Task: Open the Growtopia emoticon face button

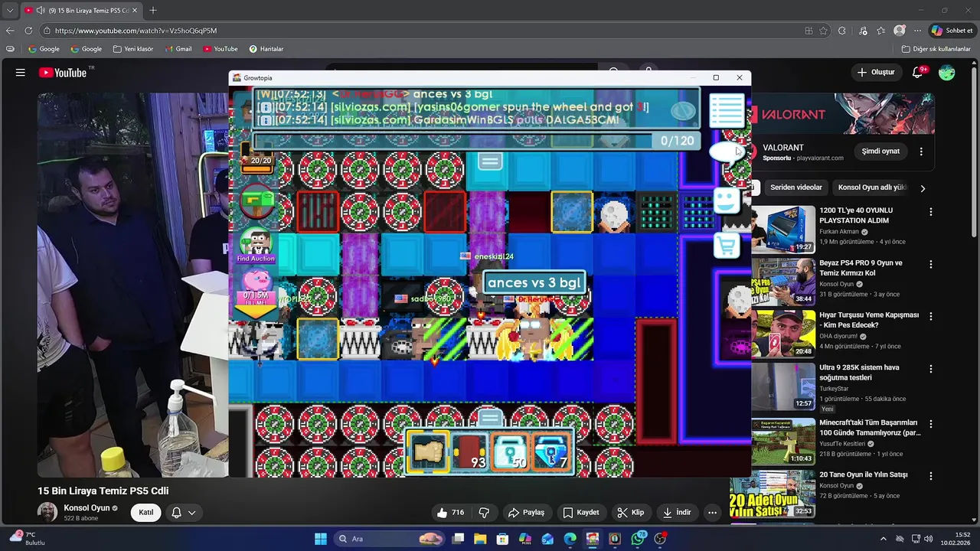Action: (727, 201)
